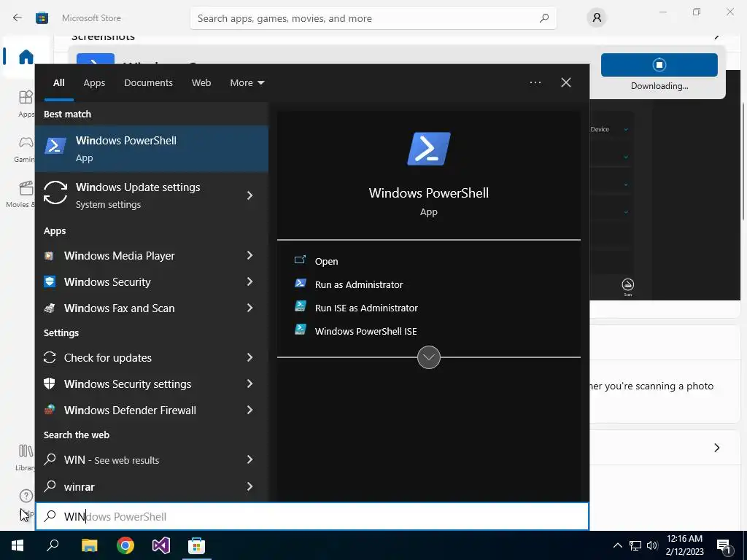
Task: Go back in Microsoft Store
Action: pyautogui.click(x=18, y=18)
